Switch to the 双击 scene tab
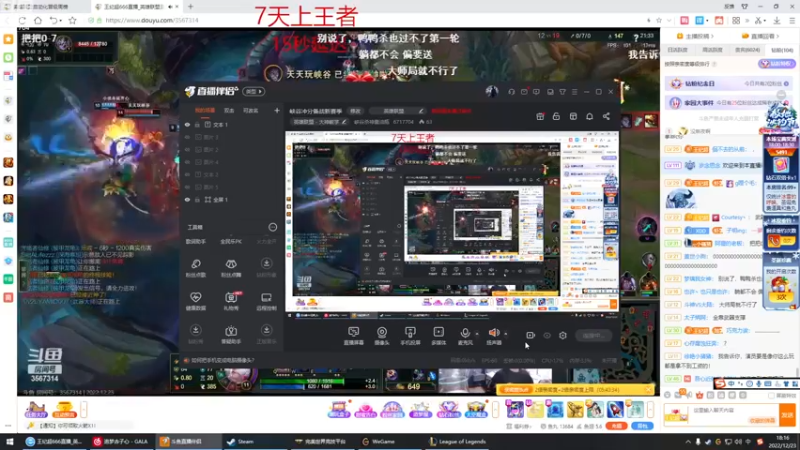The image size is (800, 450). (229, 111)
